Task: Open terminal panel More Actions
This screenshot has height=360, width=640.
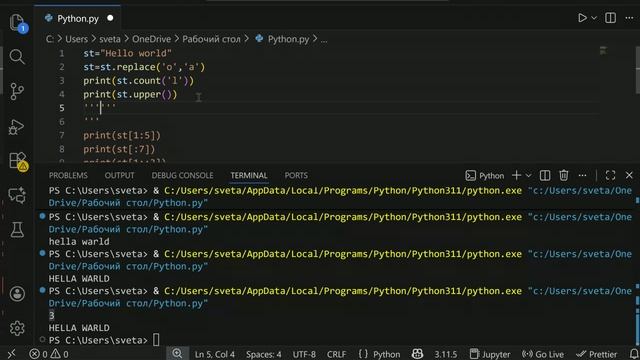Action: [x=582, y=176]
